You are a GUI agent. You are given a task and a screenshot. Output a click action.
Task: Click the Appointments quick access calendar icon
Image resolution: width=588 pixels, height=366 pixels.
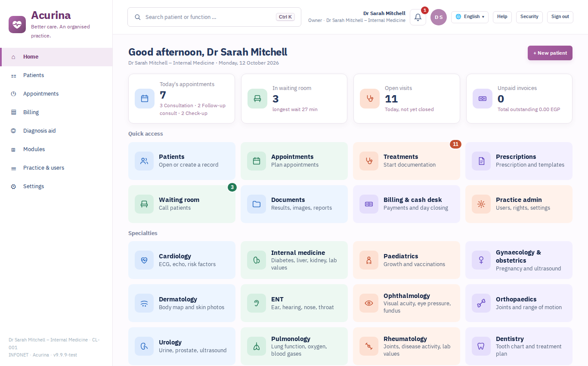click(x=257, y=161)
